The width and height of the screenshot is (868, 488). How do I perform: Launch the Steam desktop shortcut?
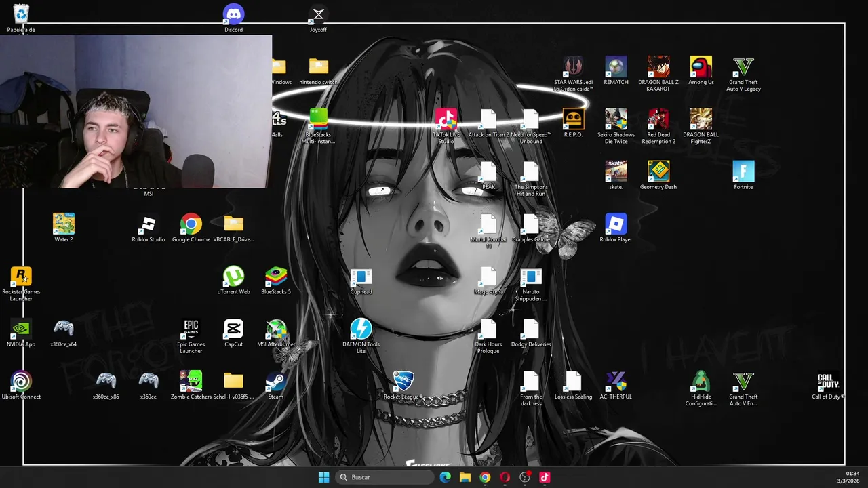275,386
